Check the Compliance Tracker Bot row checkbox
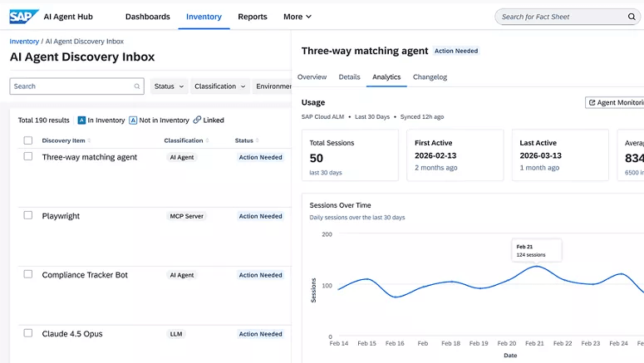 (x=28, y=274)
